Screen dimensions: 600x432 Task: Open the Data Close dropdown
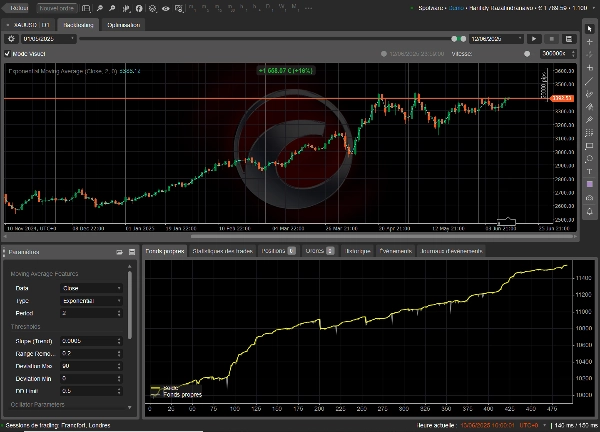(x=91, y=288)
